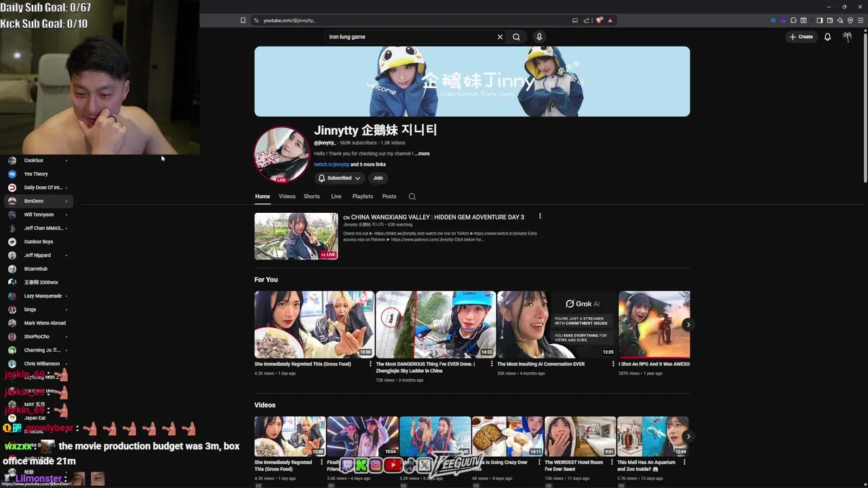This screenshot has height=488, width=868.
Task: Open Mark Wiens Abroad subscription
Action: 38,323
